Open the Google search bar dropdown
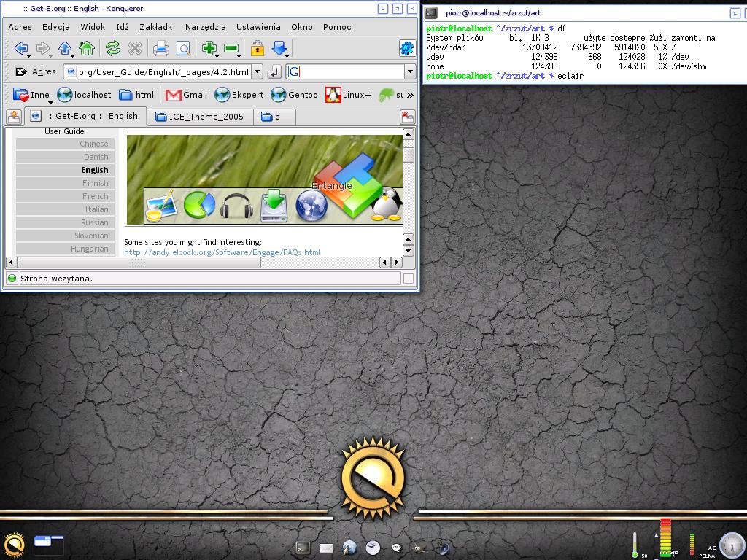Screen dimensions: 747x560 tap(410, 71)
